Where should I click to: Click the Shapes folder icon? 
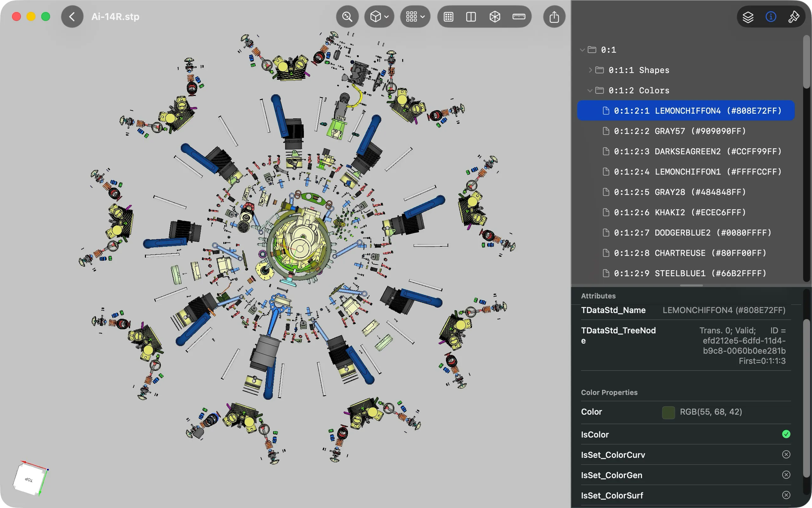(599, 70)
